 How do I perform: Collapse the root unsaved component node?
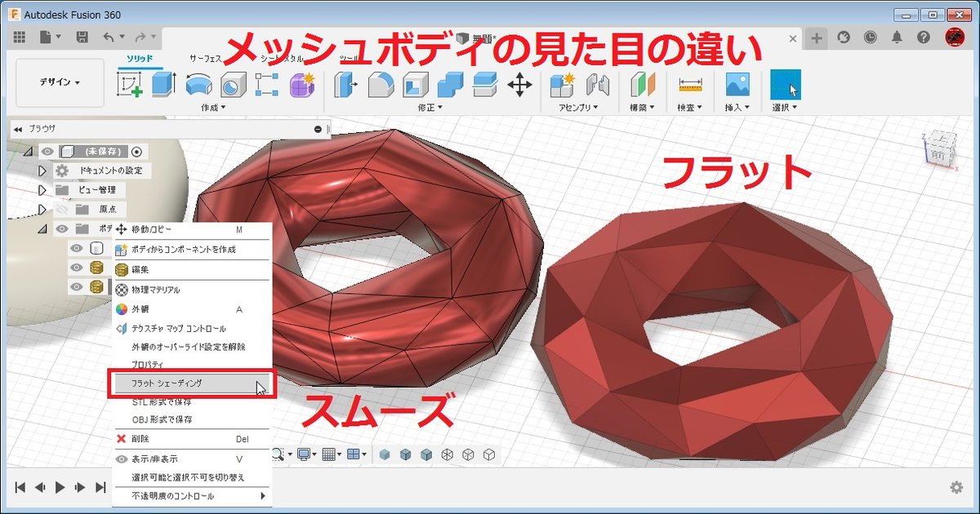tap(29, 152)
